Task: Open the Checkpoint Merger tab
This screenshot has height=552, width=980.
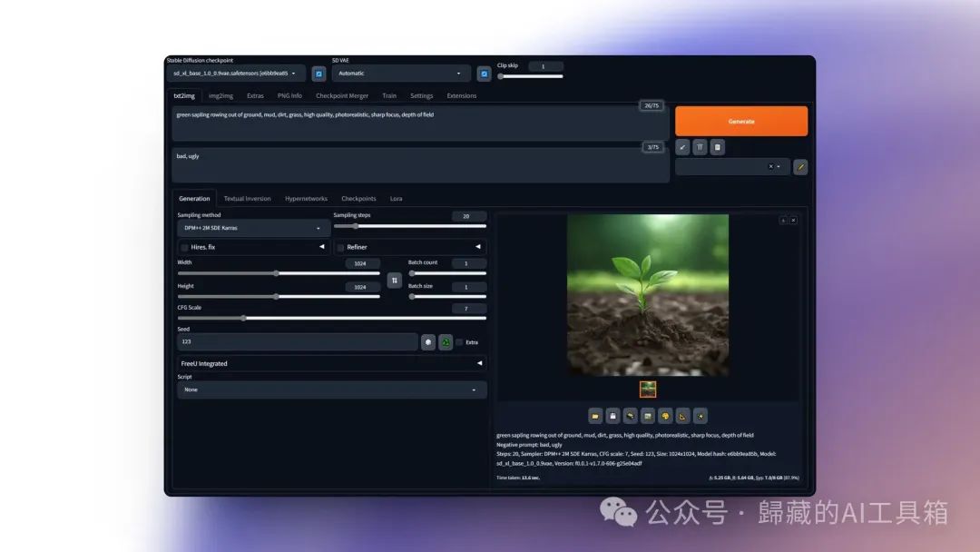Action: click(342, 96)
